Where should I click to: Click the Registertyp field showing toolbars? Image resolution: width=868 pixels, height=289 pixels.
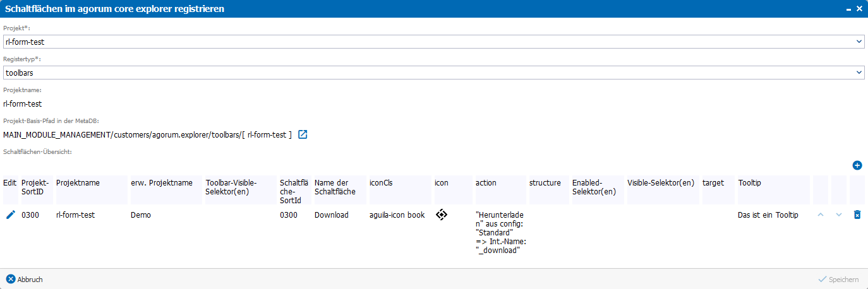[x=433, y=73]
